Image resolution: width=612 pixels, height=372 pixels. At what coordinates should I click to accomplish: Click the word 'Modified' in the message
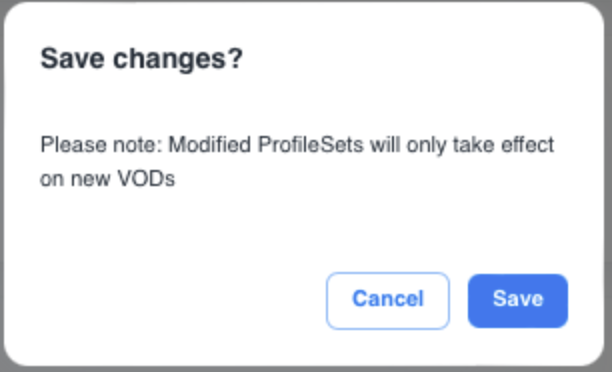(209, 145)
